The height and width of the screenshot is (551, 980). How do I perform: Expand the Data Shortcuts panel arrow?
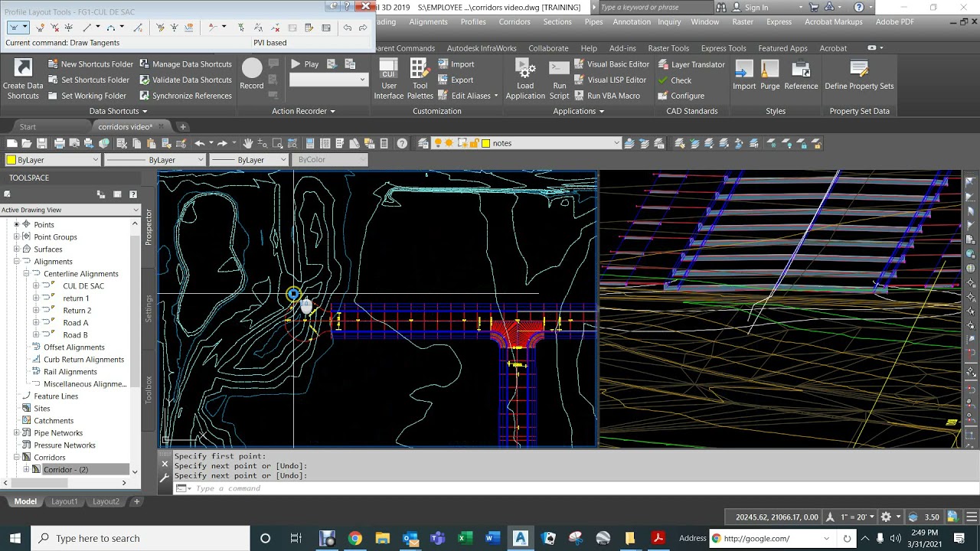point(145,112)
